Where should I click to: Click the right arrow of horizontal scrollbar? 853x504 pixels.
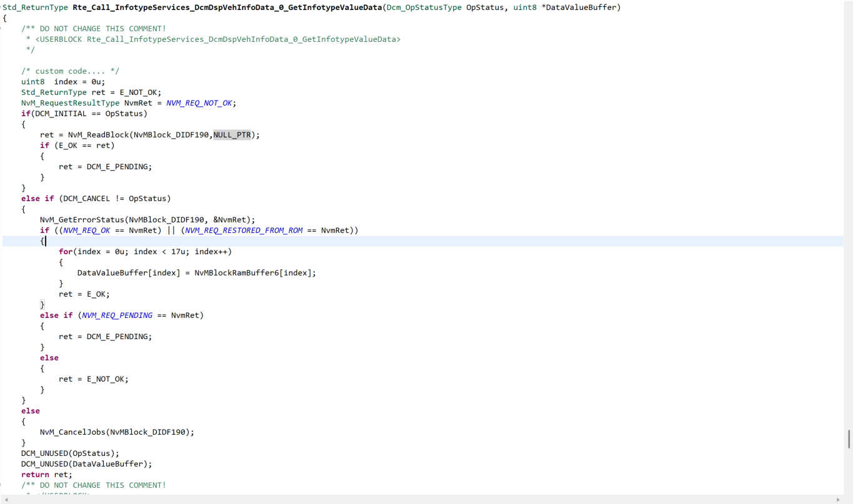(x=838, y=499)
